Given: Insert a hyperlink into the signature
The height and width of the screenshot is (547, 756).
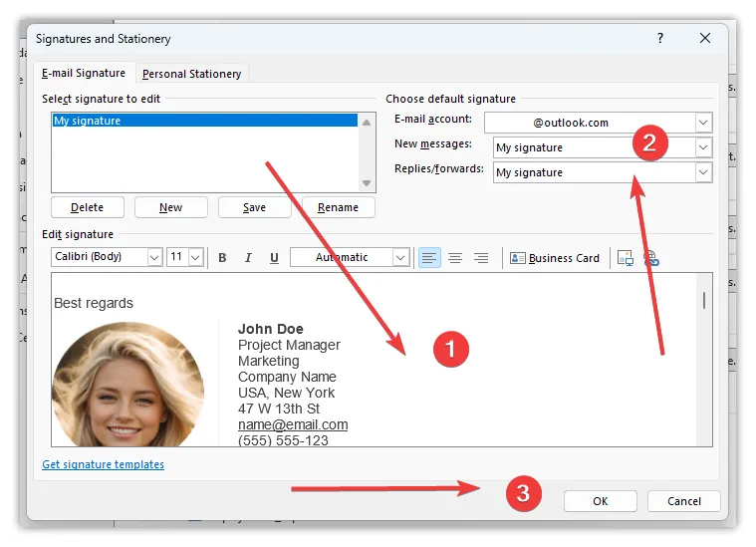Looking at the screenshot, I should coord(651,258).
